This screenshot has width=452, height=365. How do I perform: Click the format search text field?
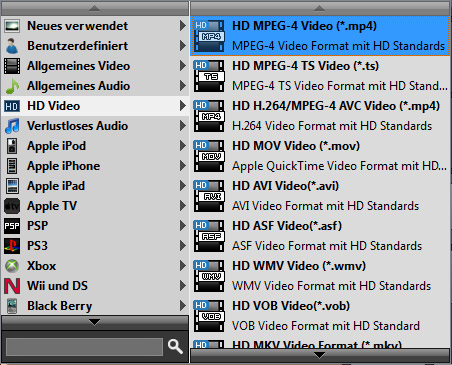[x=84, y=347]
